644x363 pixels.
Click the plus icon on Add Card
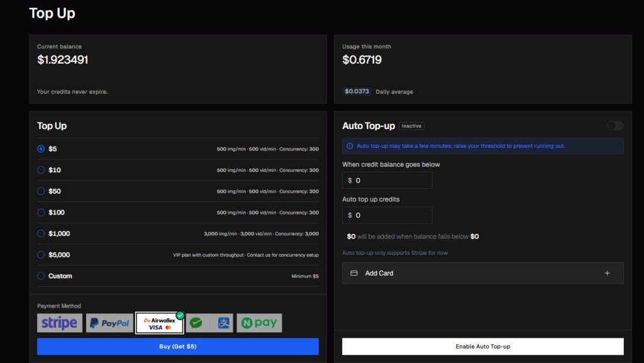coord(607,273)
